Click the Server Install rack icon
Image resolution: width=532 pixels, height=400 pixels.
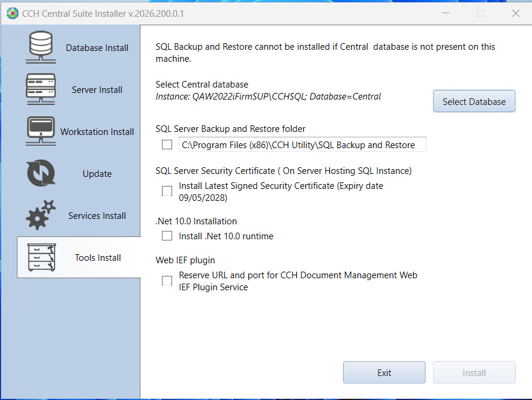41,89
